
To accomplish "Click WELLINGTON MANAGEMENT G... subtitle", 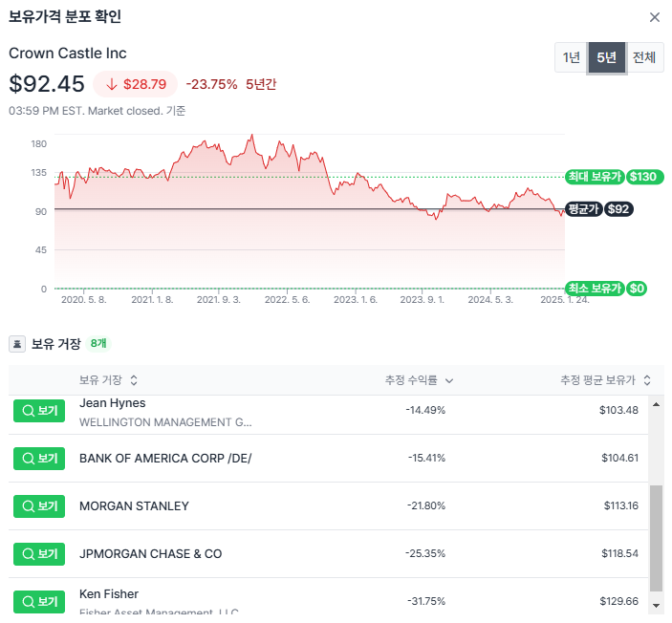I will click(165, 422).
